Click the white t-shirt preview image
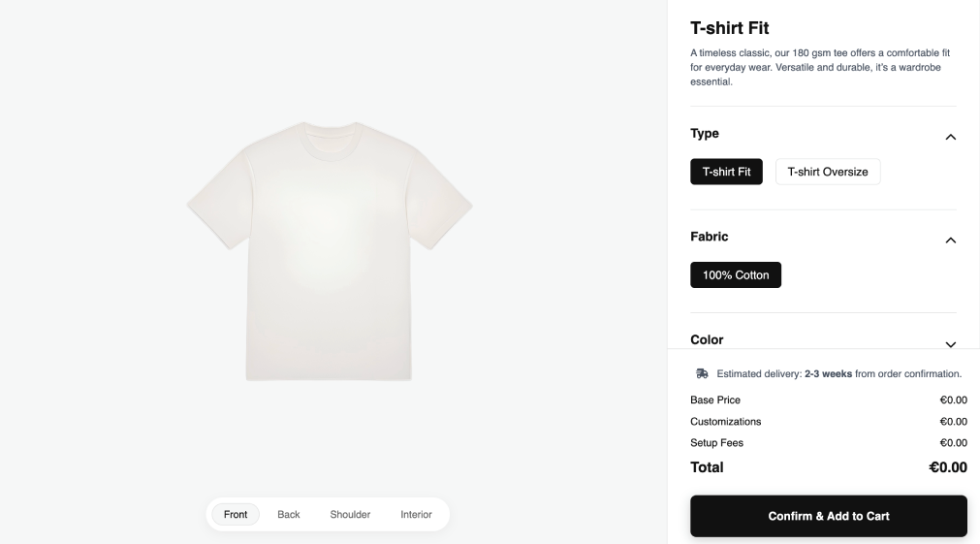Image resolution: width=980 pixels, height=544 pixels. [x=330, y=250]
